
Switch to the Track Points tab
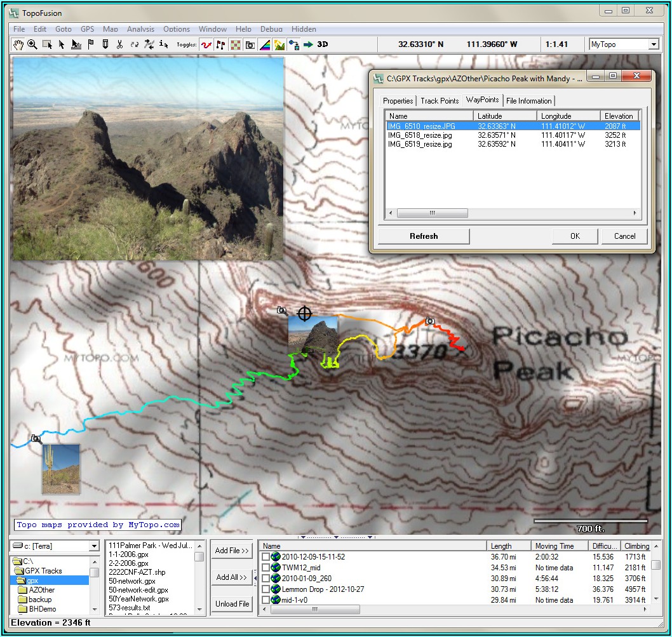(440, 101)
